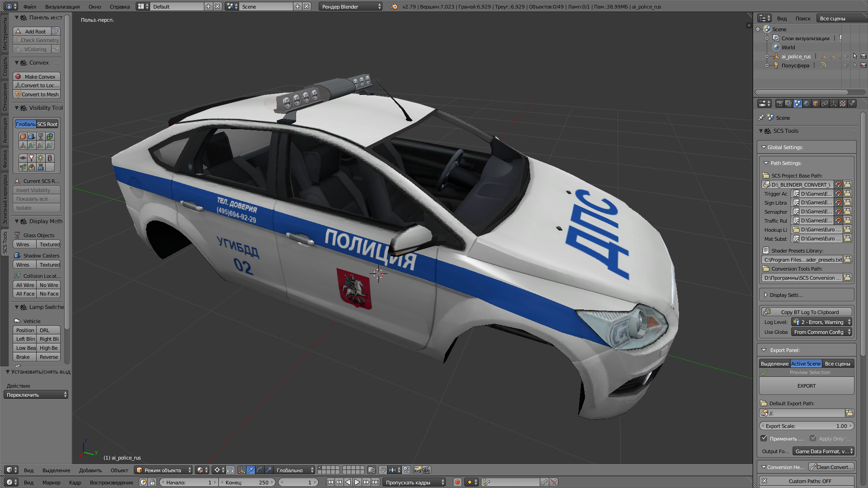Click the EXPORT button
The image size is (868, 488).
[807, 386]
